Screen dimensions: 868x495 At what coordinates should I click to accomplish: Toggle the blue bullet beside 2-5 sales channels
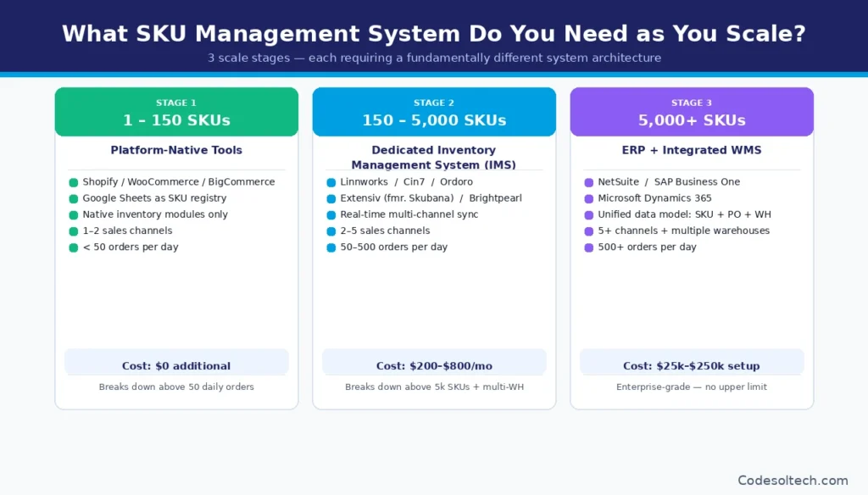330,231
